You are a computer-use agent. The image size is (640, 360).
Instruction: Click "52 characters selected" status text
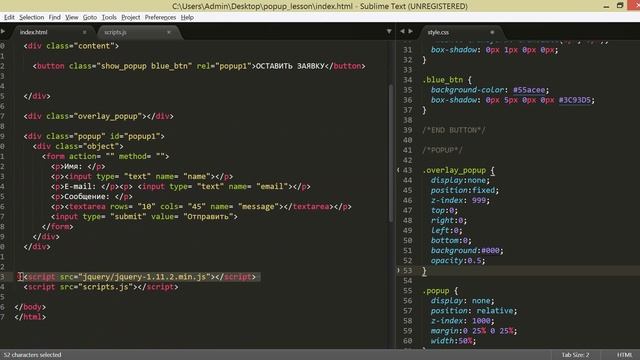pyautogui.click(x=32, y=355)
